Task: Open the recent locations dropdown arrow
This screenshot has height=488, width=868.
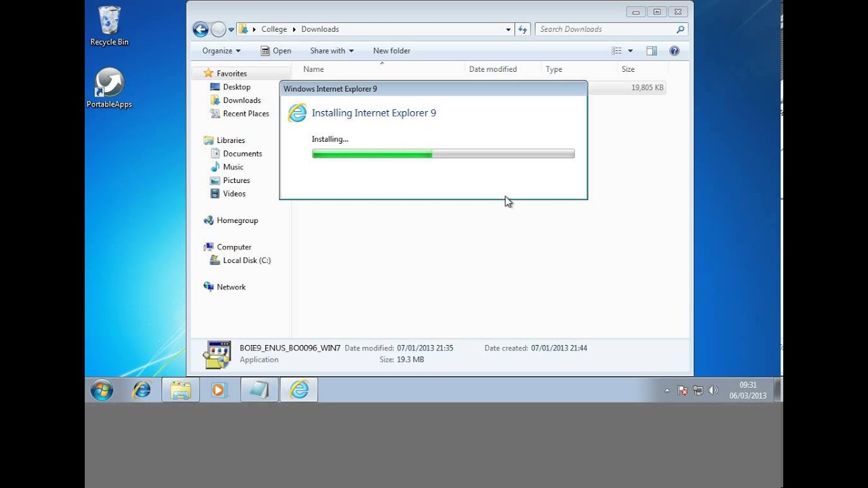Action: pos(231,30)
